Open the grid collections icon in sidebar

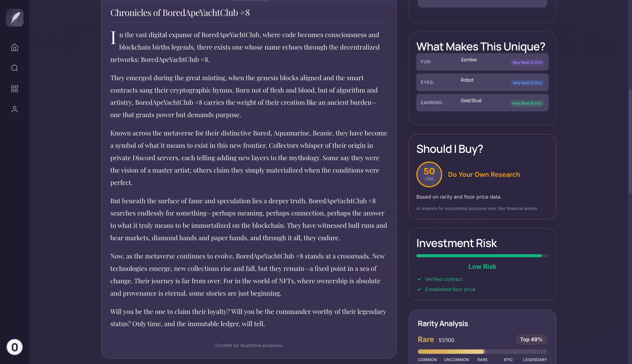[x=14, y=89]
